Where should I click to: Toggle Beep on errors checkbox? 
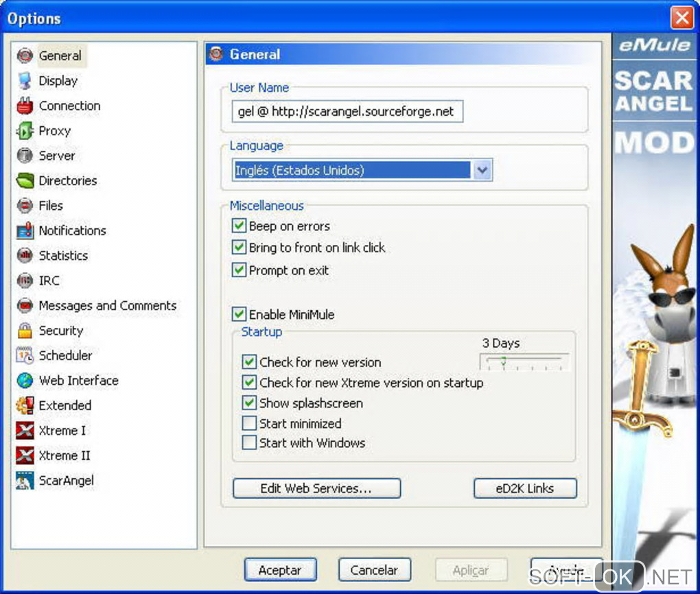[x=239, y=226]
